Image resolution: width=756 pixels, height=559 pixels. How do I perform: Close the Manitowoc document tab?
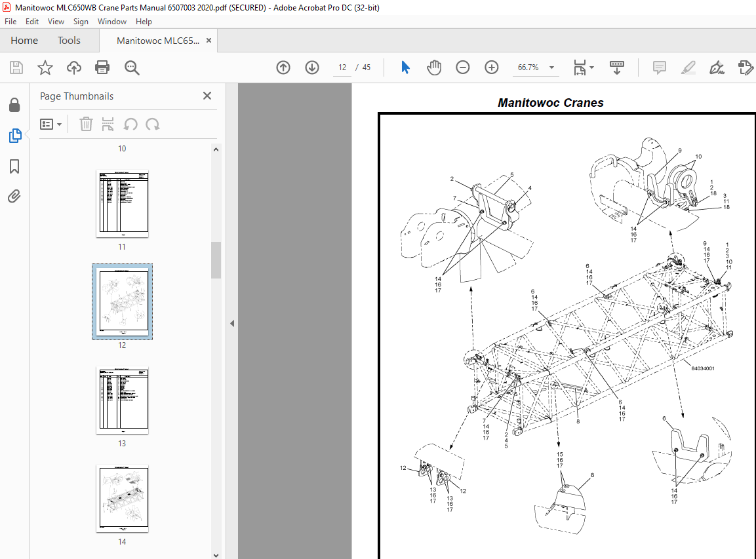[x=209, y=41]
